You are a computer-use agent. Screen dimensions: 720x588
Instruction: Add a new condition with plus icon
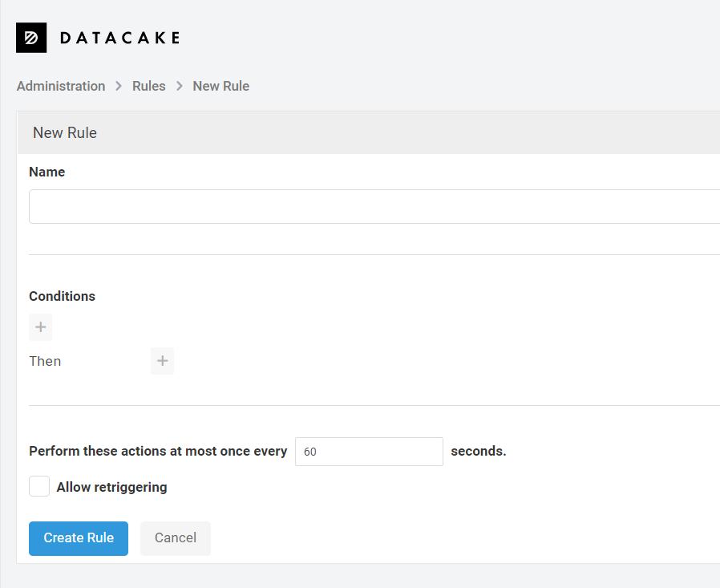(41, 327)
